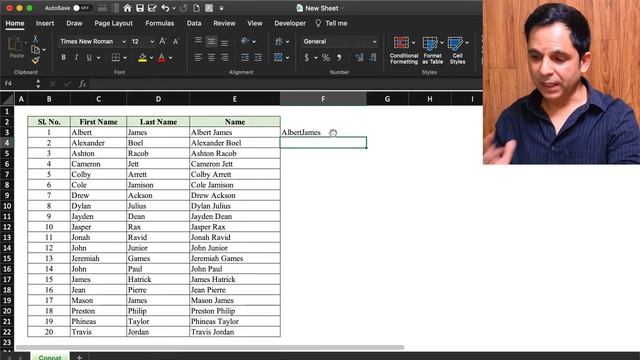Select column F header
640x360 pixels.
[323, 99]
